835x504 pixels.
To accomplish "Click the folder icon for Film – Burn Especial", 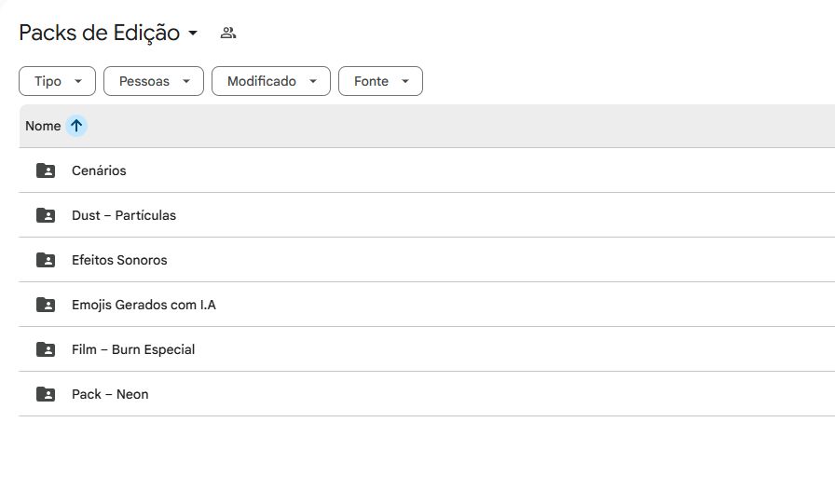I will pyautogui.click(x=46, y=349).
